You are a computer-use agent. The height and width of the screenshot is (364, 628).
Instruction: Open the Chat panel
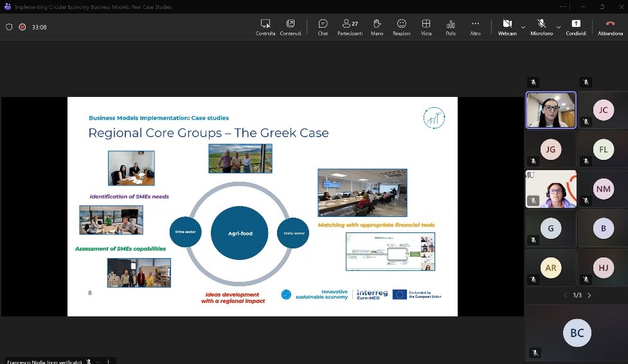[323, 26]
